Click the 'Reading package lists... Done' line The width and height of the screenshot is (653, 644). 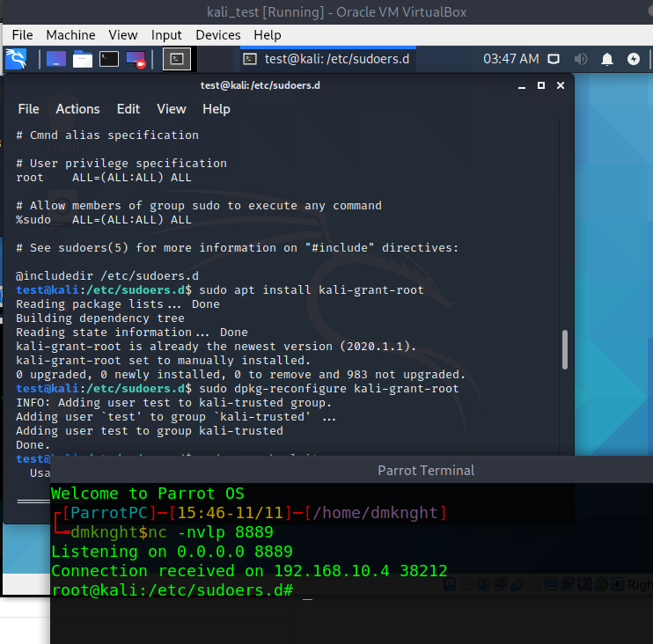coord(118,304)
